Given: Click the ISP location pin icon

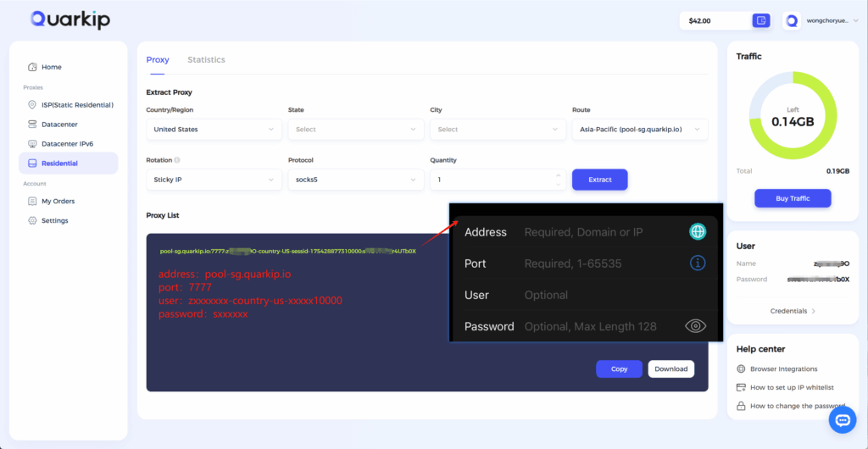Looking at the screenshot, I should (x=32, y=105).
